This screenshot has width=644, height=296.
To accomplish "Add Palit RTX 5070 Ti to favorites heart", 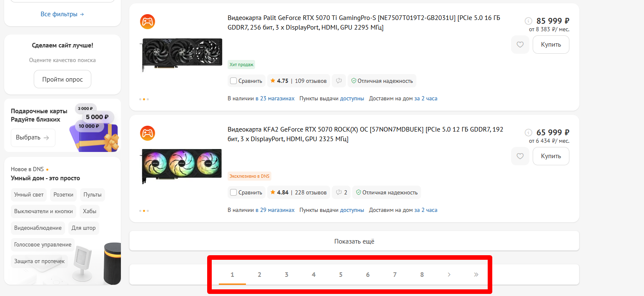I will coord(520,45).
